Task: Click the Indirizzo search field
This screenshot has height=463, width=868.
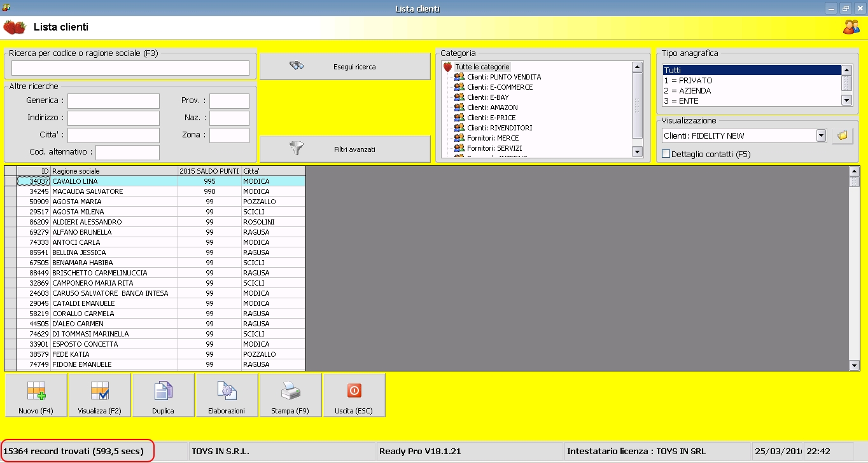Action: tap(114, 118)
